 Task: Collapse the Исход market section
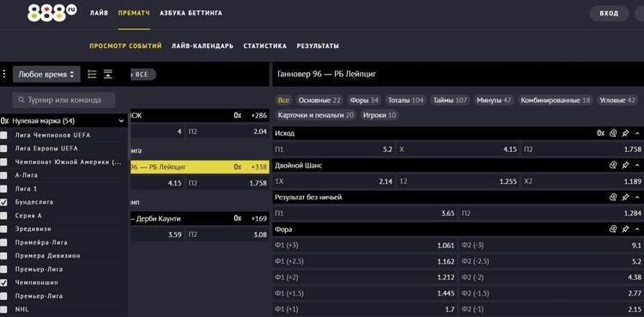[637, 133]
